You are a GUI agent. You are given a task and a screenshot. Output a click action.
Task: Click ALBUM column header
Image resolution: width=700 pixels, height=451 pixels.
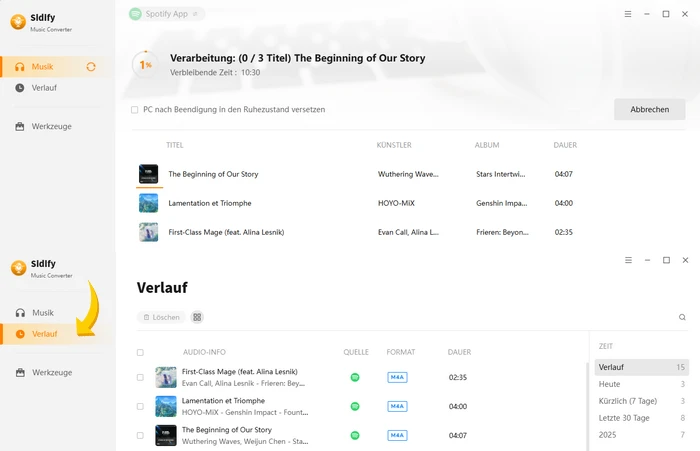pos(487,145)
